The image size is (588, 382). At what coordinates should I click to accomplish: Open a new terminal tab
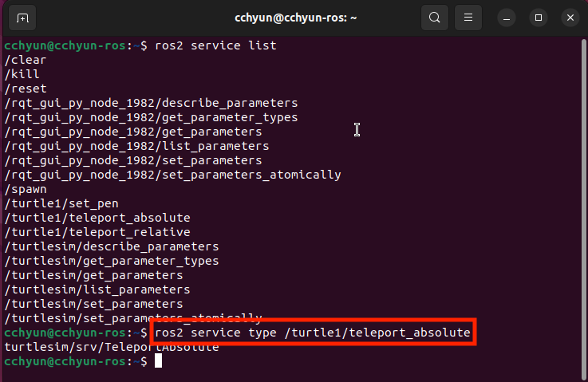pos(22,18)
